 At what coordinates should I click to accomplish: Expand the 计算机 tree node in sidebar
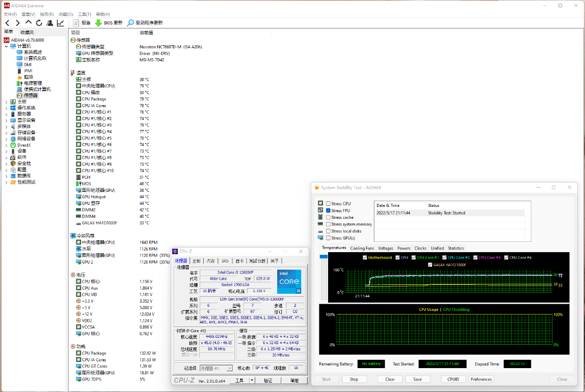pos(5,46)
